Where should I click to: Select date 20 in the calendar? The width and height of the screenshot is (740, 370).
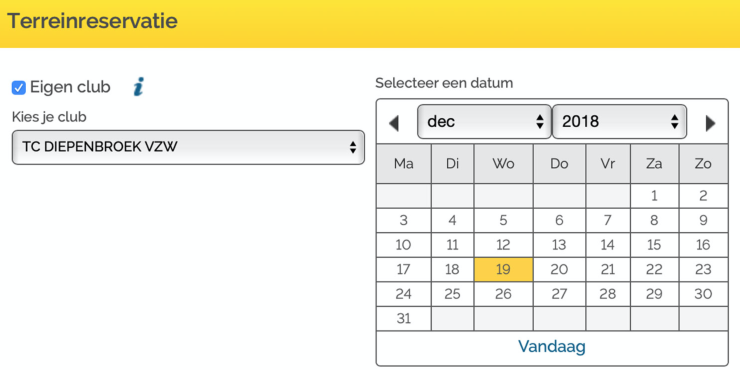coord(559,269)
